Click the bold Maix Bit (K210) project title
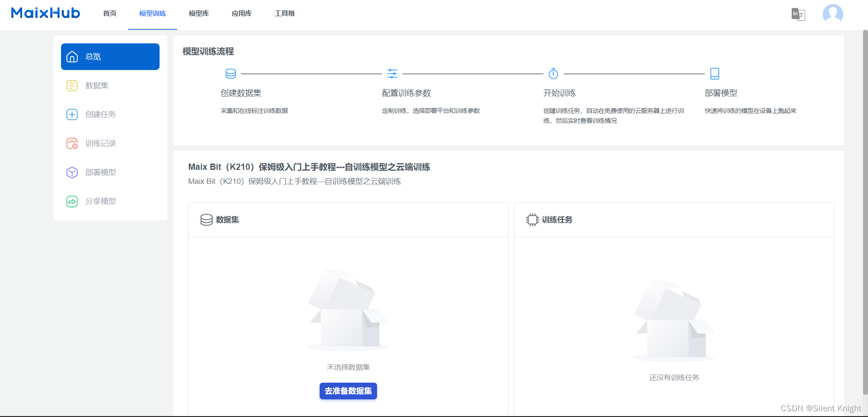This screenshot has height=417, width=868. 309,167
